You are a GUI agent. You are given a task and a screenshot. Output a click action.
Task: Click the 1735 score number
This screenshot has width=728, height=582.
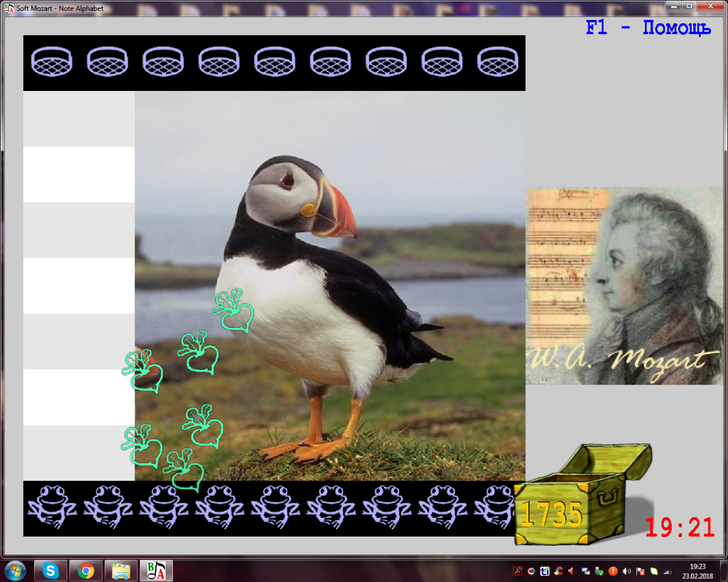551,514
